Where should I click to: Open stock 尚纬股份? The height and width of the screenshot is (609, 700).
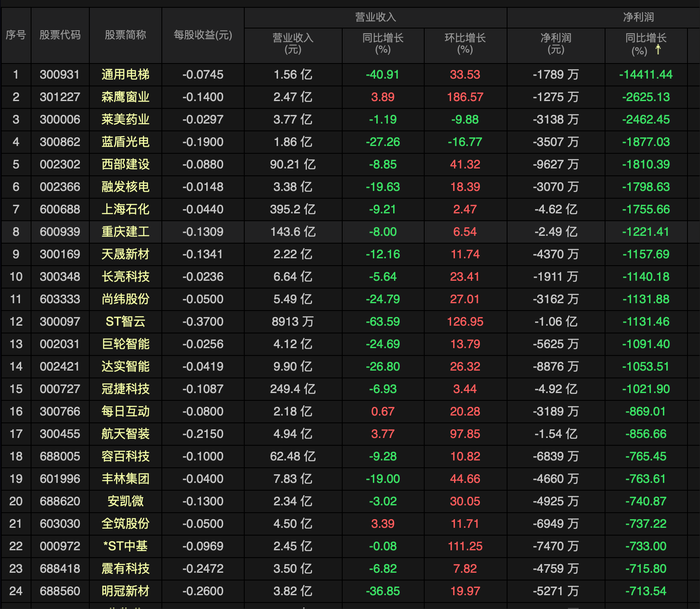[x=126, y=299]
